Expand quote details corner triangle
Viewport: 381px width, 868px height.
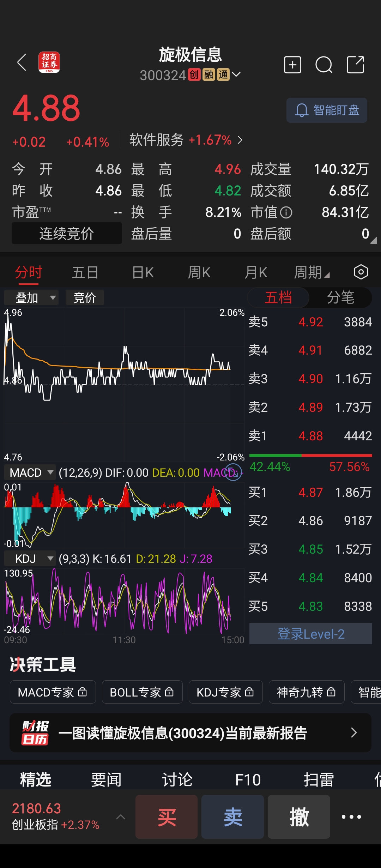[x=374, y=240]
